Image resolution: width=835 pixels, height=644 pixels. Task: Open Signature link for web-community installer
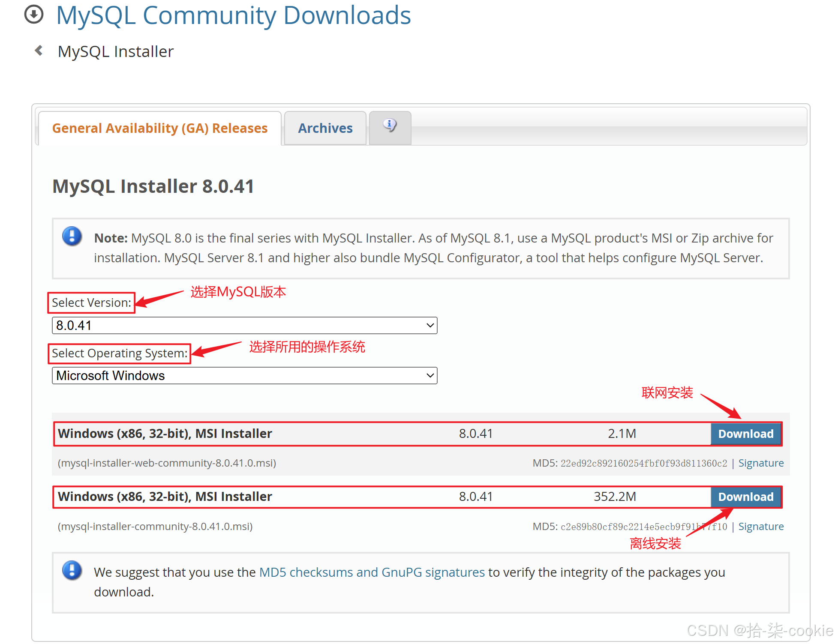click(x=760, y=463)
